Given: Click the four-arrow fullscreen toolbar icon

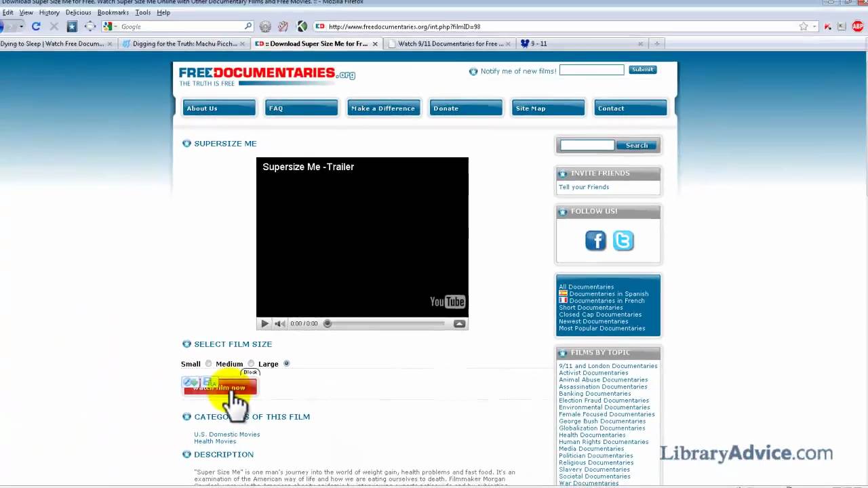Looking at the screenshot, I should (x=90, y=26).
